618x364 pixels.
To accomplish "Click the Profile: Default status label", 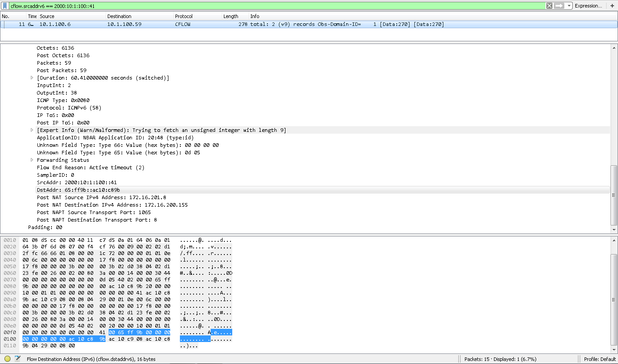I will pyautogui.click(x=600, y=359).
